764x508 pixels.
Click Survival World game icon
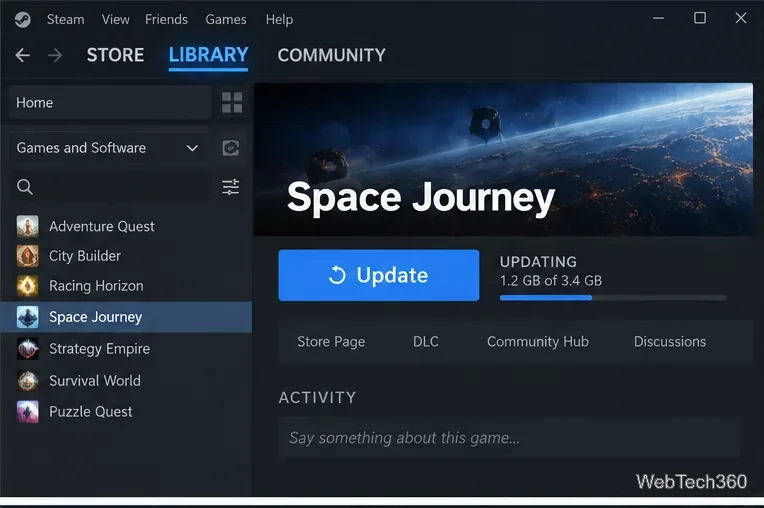pos(28,381)
